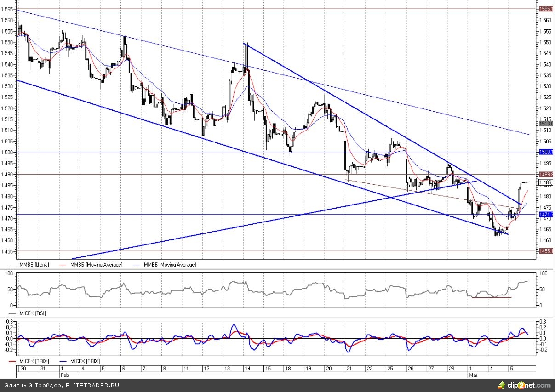Select the blue 1471.7 price level label
Screen dimensions: 555x392
tap(546, 215)
